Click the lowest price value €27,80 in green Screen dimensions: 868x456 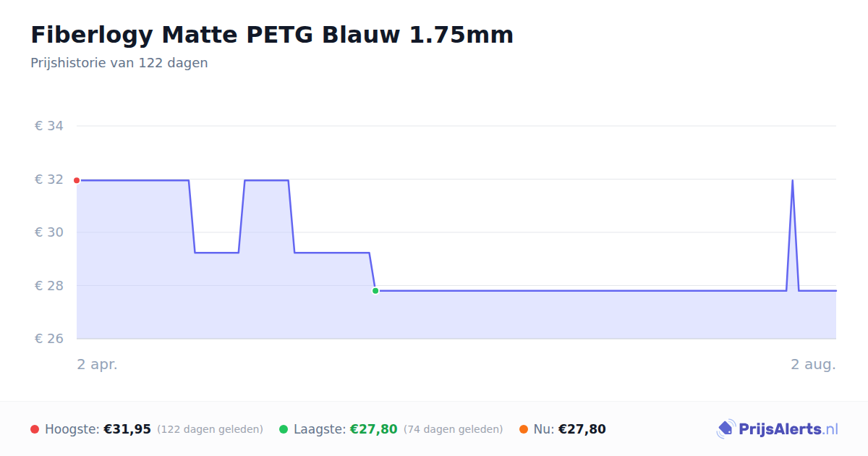(x=374, y=429)
